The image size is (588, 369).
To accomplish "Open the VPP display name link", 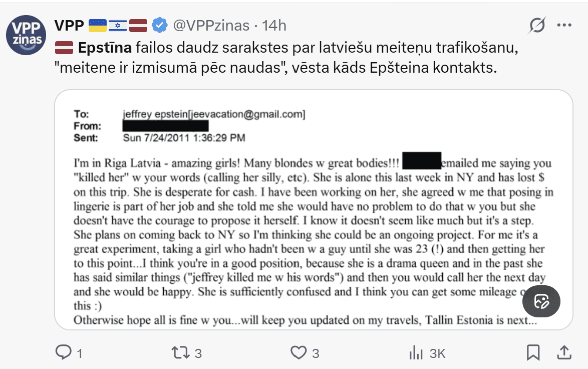I will coord(69,25).
